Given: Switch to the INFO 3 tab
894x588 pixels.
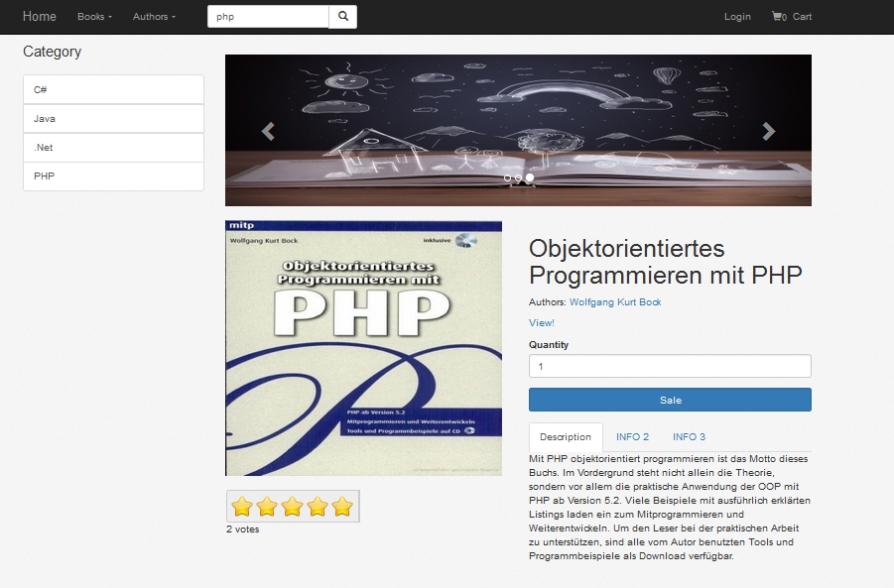Looking at the screenshot, I should (689, 437).
